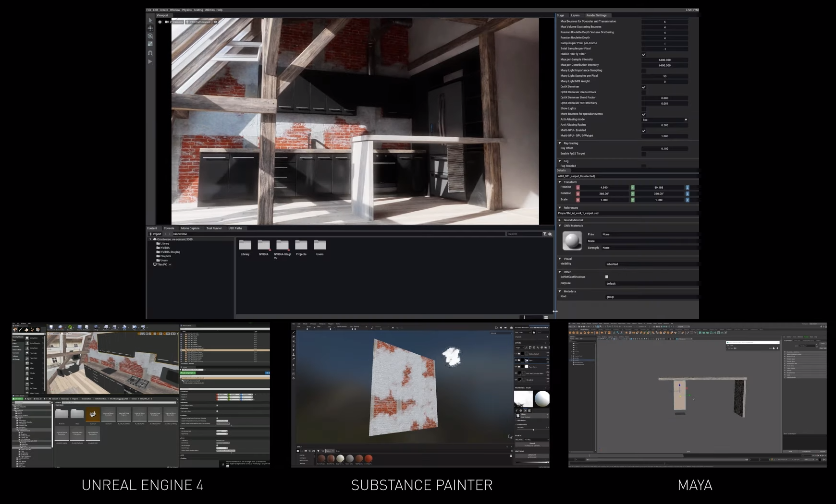Expand the Bound Material section
The width and height of the screenshot is (836, 504).
pos(560,220)
